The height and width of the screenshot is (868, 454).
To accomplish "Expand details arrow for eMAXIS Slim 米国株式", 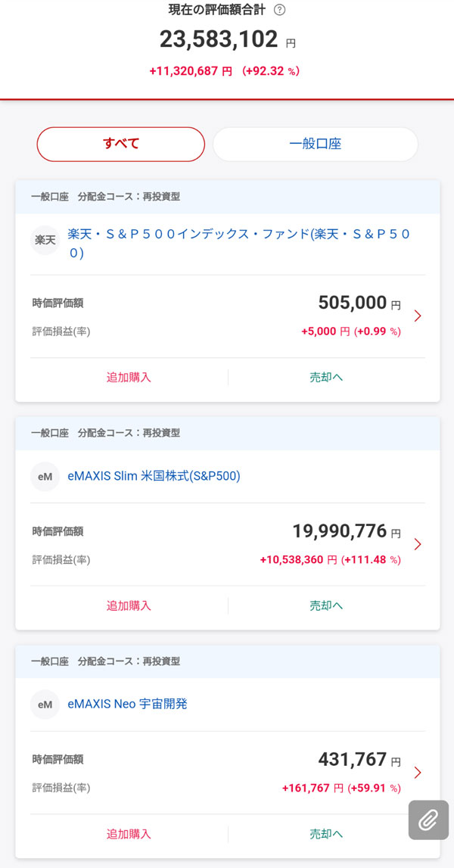I will coord(418,544).
